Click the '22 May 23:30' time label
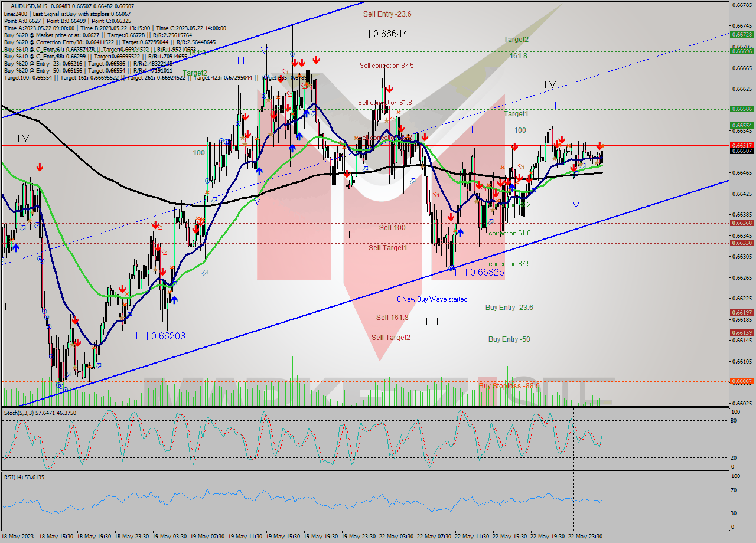 click(x=586, y=536)
